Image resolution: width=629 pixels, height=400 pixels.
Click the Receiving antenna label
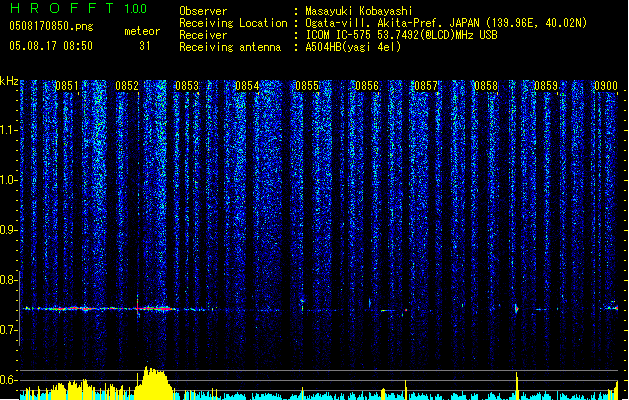[x=230, y=47]
